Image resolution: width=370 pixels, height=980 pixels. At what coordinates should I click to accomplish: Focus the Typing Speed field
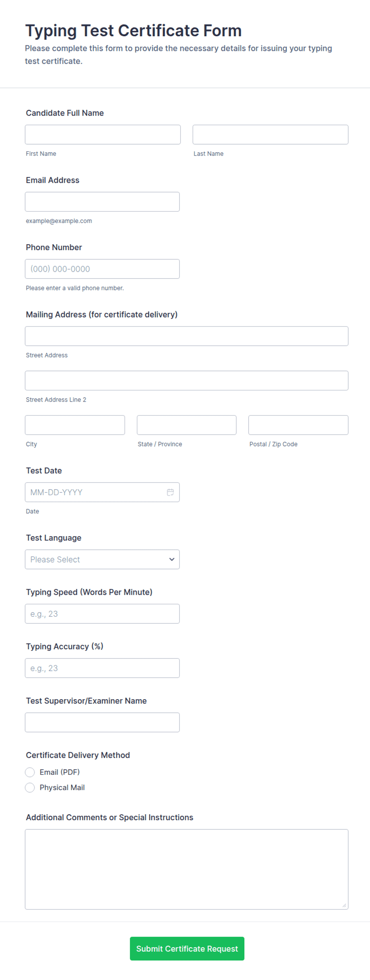point(102,613)
